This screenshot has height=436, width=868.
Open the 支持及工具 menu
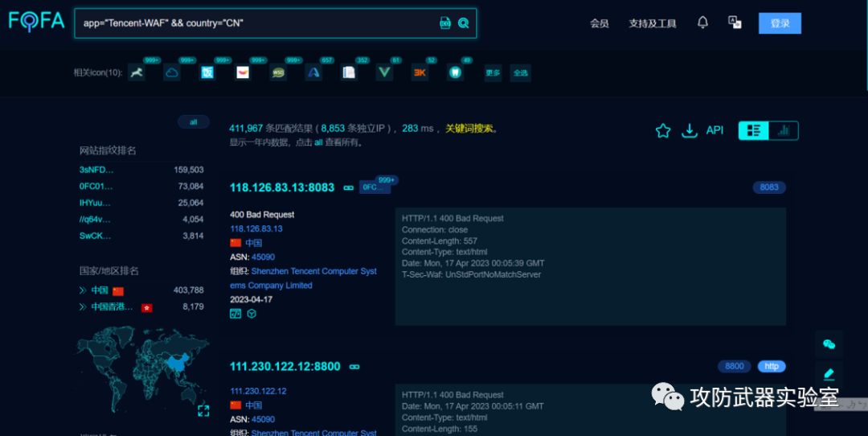pos(652,23)
